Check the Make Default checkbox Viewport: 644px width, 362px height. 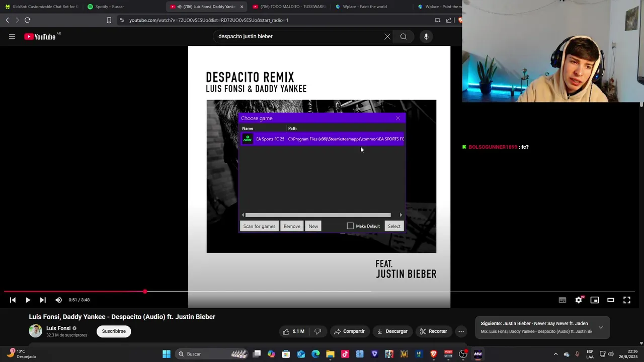point(350,226)
